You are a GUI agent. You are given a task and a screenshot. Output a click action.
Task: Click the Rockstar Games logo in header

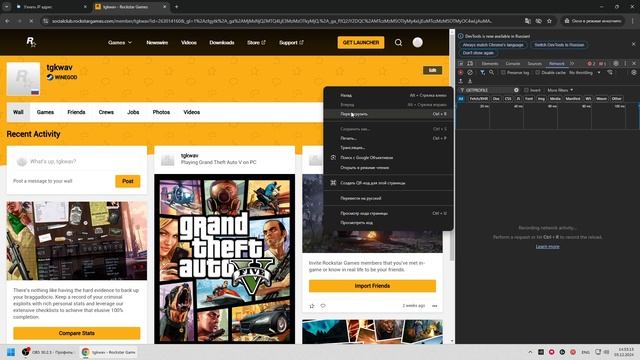click(x=31, y=42)
